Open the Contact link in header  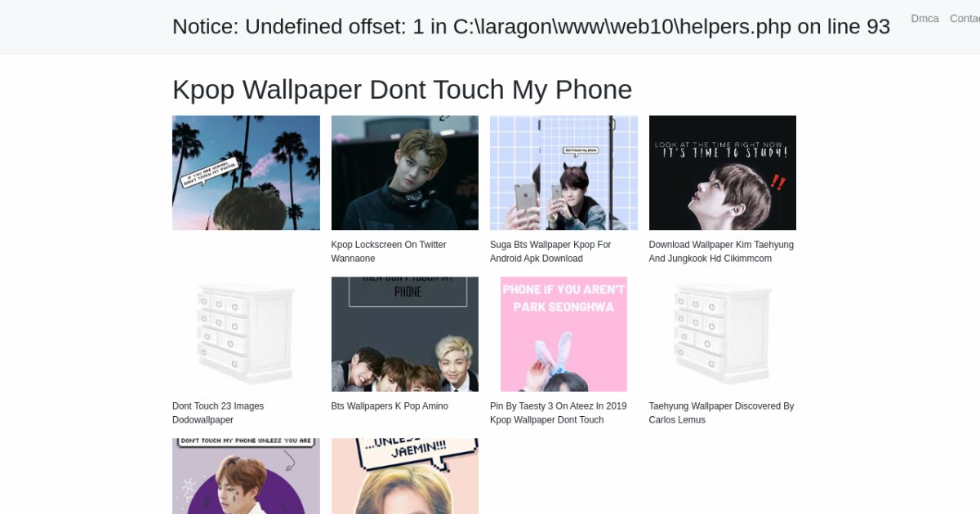click(x=964, y=18)
